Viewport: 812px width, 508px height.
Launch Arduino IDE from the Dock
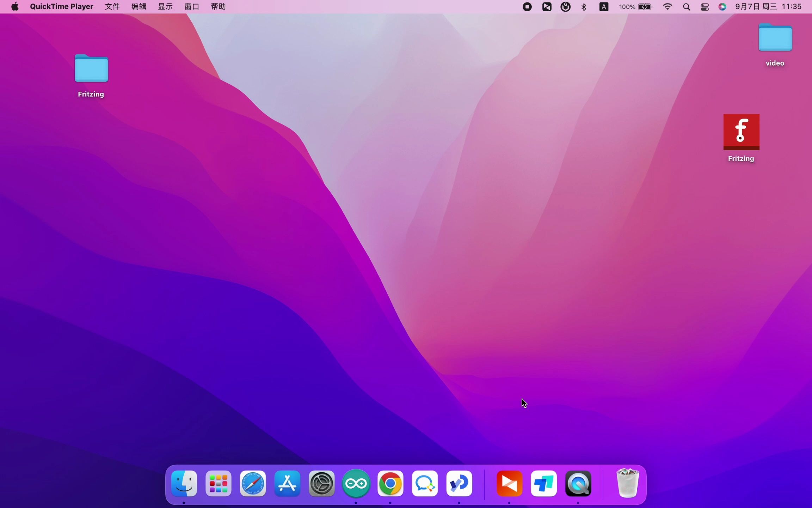tap(356, 483)
